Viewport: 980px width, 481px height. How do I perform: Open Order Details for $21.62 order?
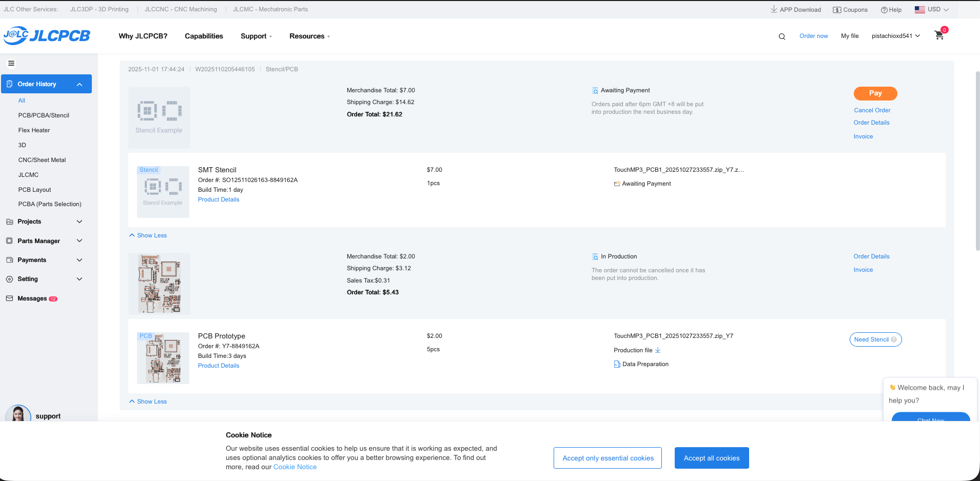click(872, 123)
